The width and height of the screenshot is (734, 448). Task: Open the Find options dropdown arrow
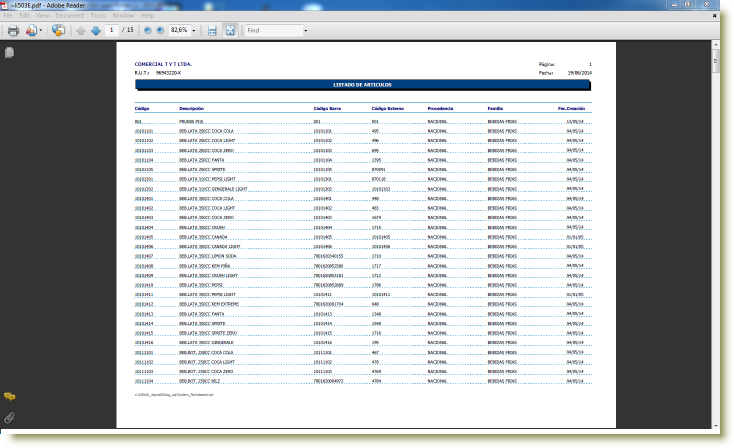tap(306, 30)
